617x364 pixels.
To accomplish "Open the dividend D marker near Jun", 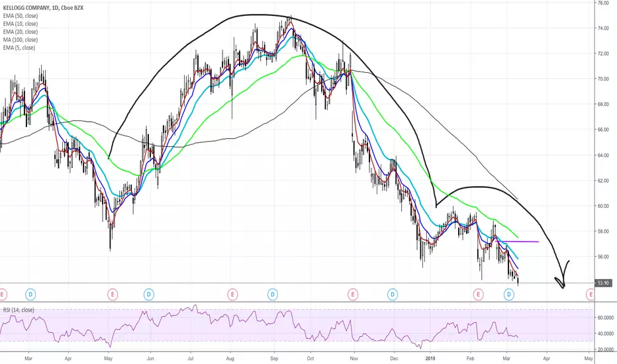I will [x=149, y=294].
